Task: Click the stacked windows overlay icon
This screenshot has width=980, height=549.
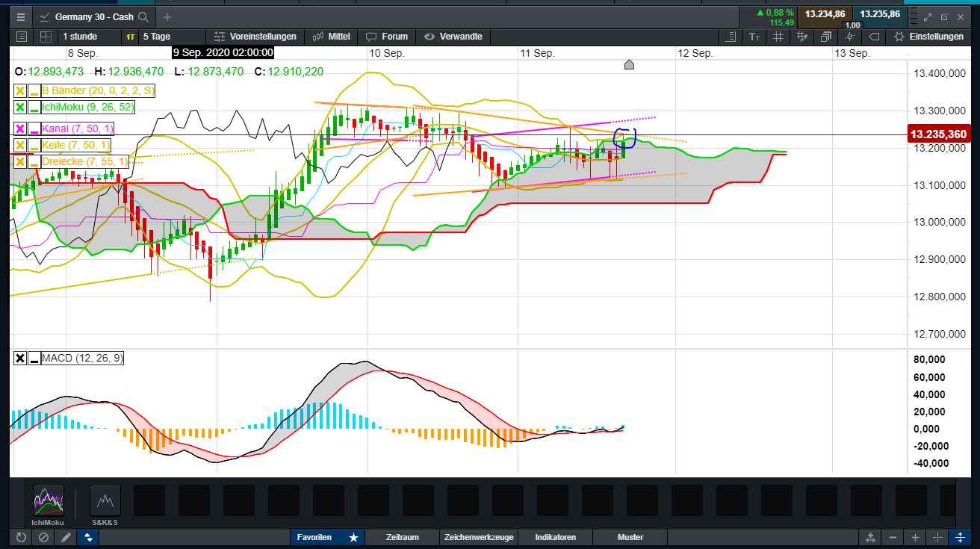Action: [826, 37]
